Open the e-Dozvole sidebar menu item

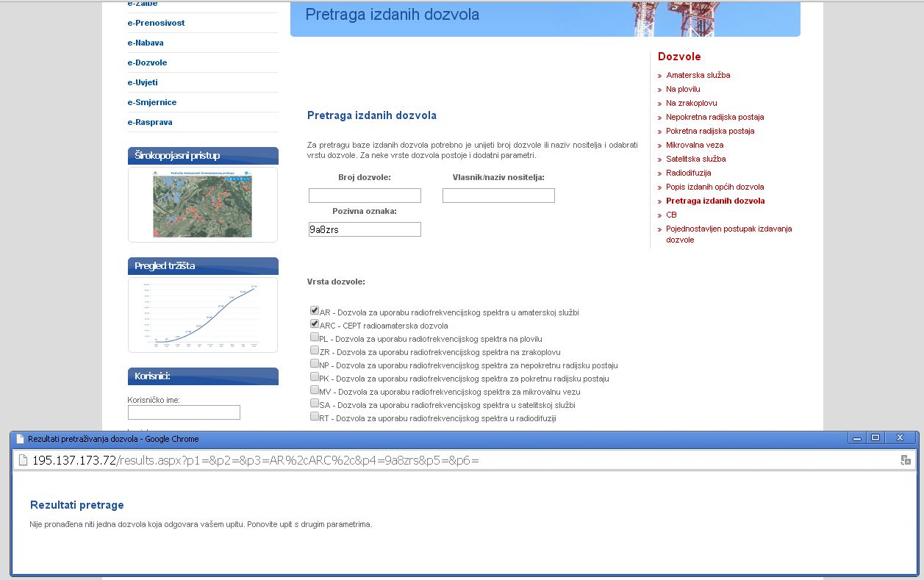coord(147,62)
